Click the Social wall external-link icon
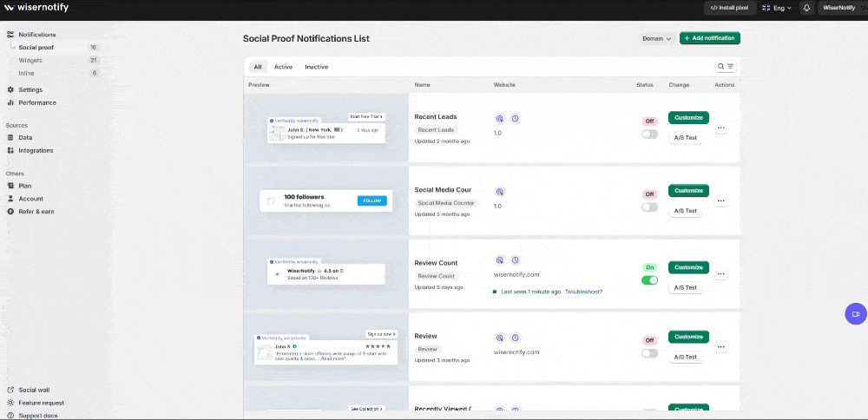 coord(10,390)
